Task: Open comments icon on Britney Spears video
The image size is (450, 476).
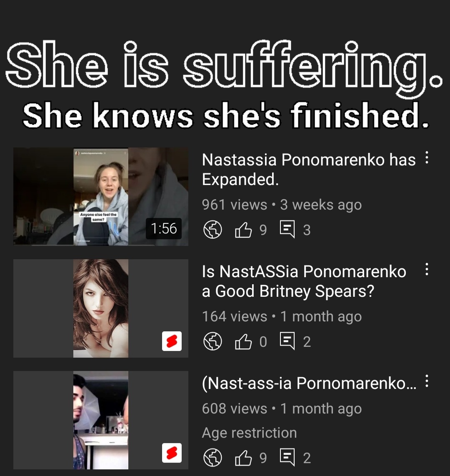Action: (x=287, y=341)
